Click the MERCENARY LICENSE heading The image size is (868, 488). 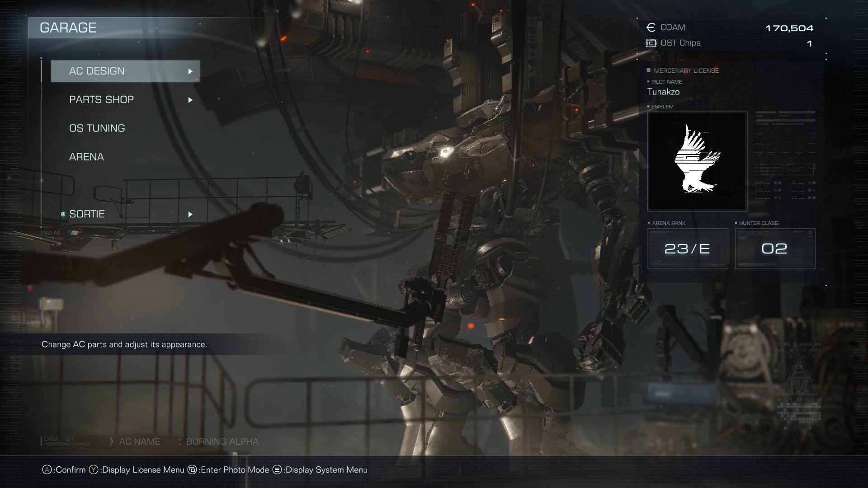pyautogui.click(x=686, y=70)
